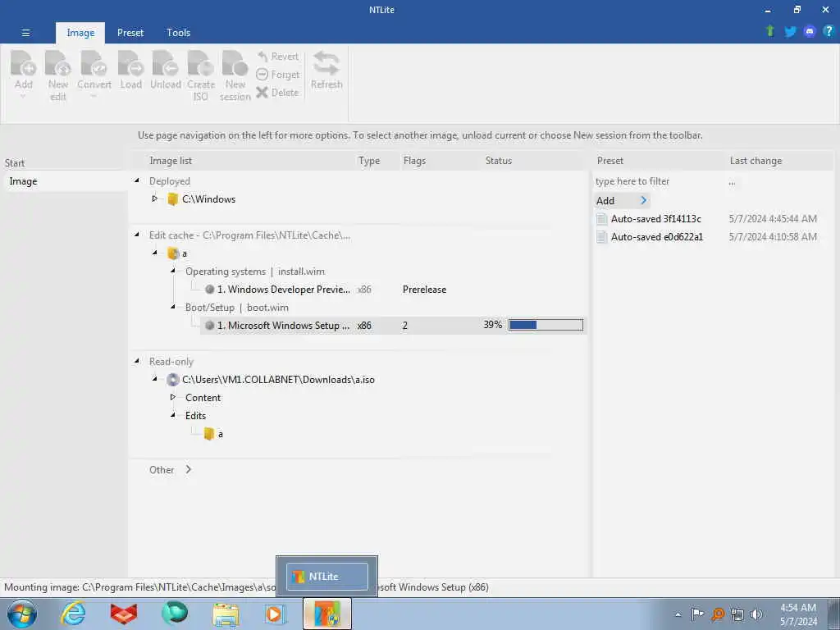
Task: Click the green update arrow icon
Action: click(x=770, y=31)
